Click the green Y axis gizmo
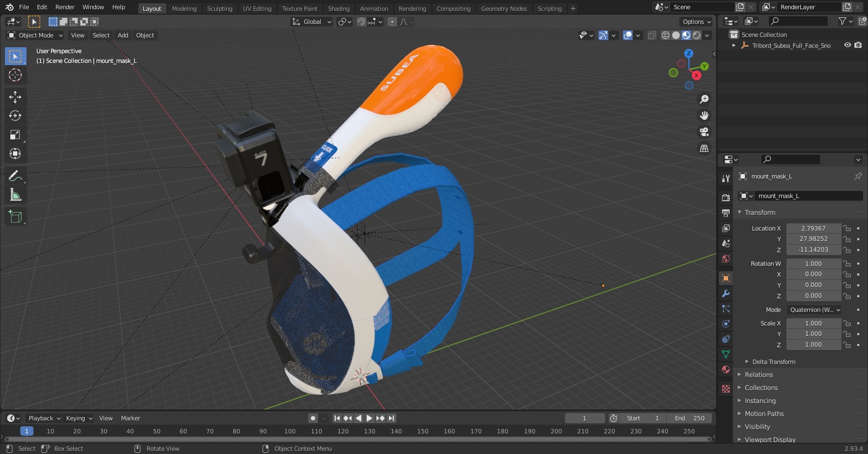Viewport: 868px width, 454px height. 704,66
